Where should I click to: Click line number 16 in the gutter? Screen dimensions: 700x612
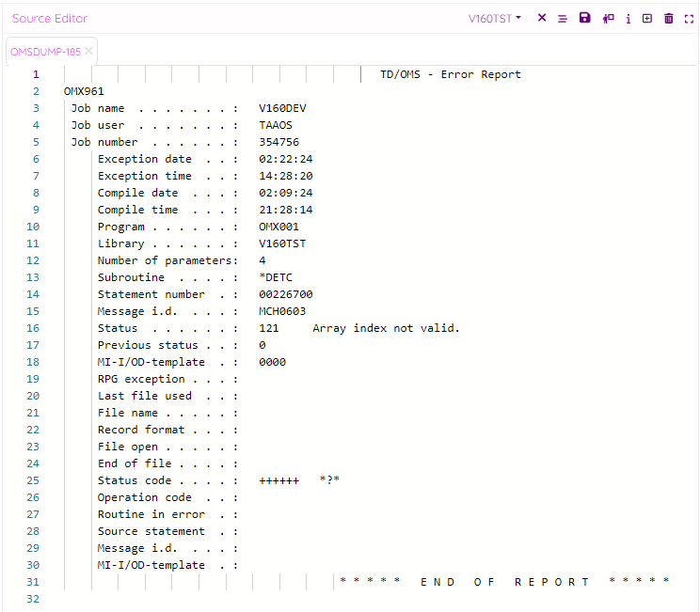pos(34,328)
